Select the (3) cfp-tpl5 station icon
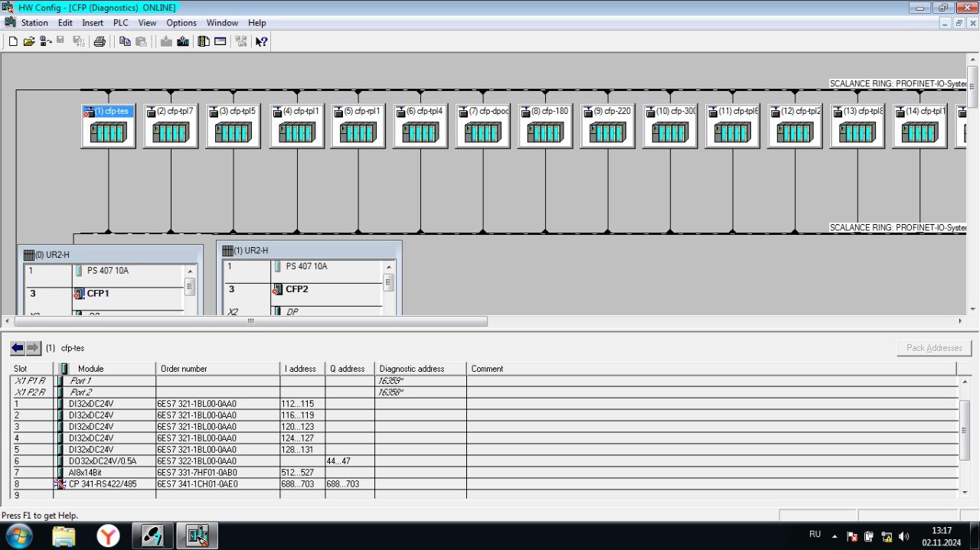The image size is (980, 550). [x=233, y=125]
